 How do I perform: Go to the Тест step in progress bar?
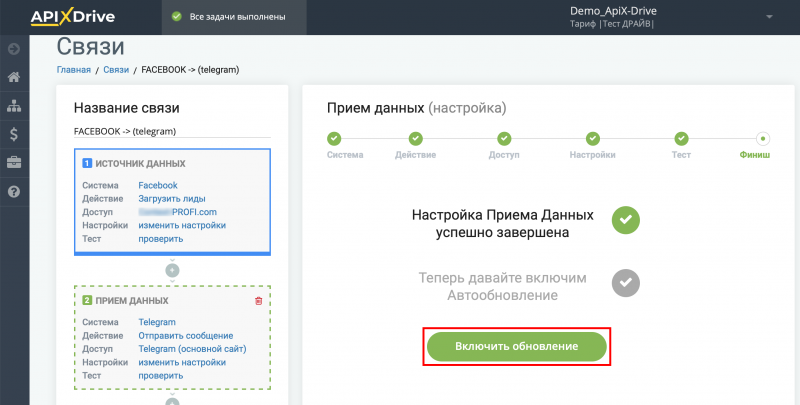pos(681,139)
